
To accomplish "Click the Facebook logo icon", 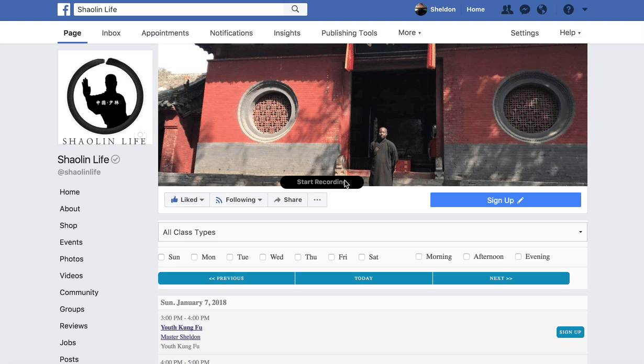I will 64,9.
